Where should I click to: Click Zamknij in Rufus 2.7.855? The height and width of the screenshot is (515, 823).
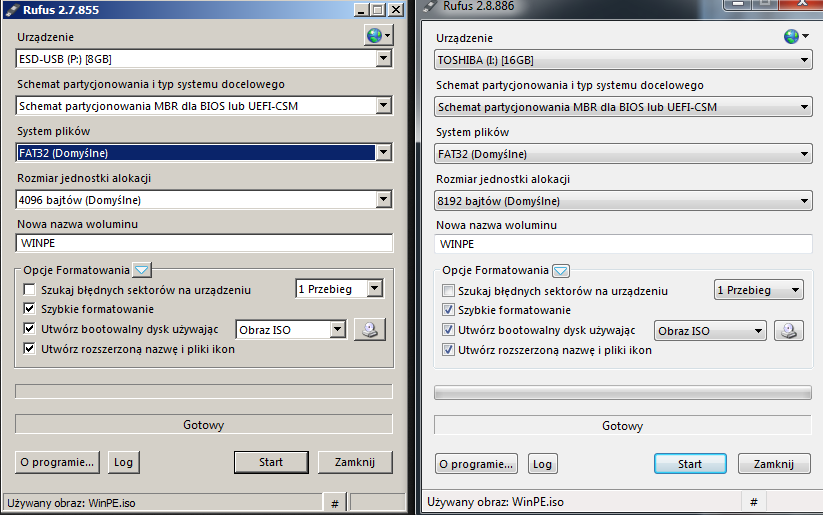point(355,463)
